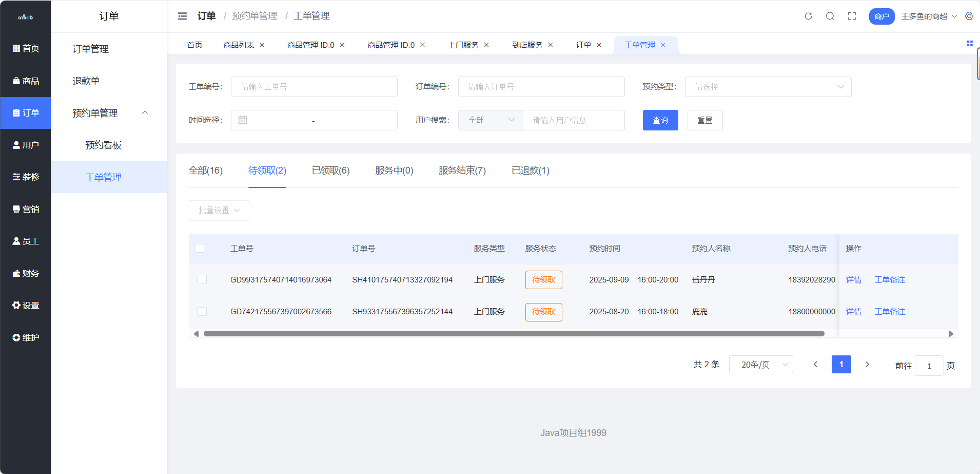Select the header checkbox for all work orders
Image resolution: width=980 pixels, height=474 pixels.
click(x=200, y=249)
